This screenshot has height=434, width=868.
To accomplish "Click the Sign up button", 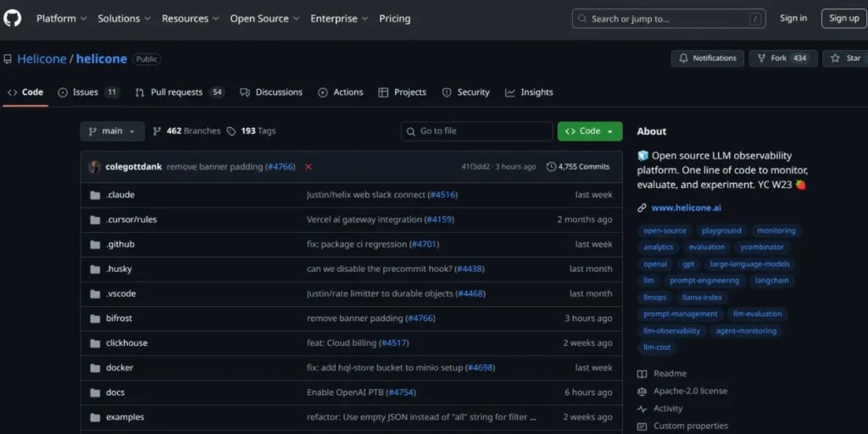I will (x=843, y=19).
